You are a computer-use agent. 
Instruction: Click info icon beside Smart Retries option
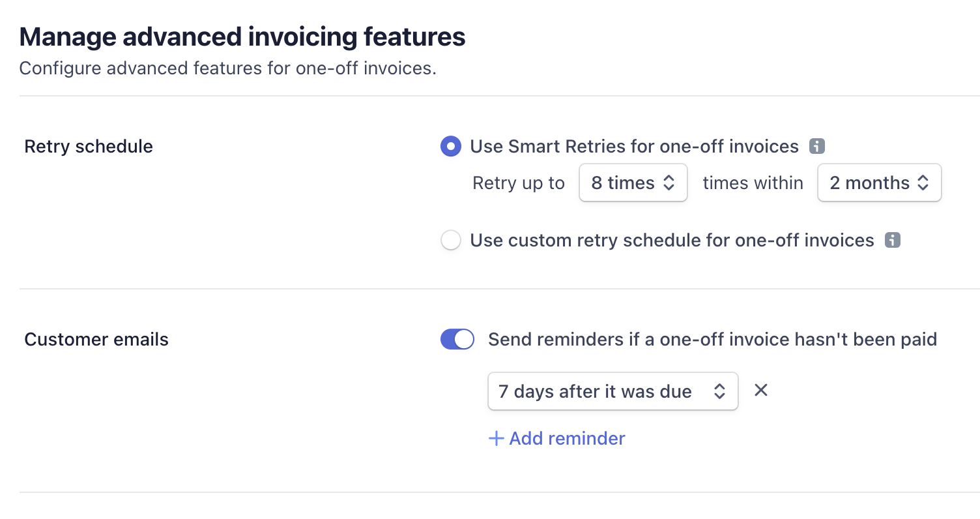(817, 147)
